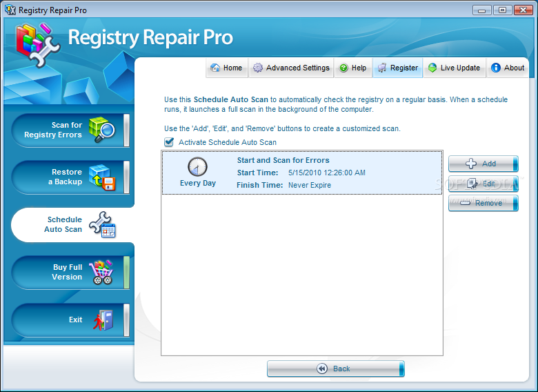The width and height of the screenshot is (538, 392).
Task: Click the plus icon on Add
Action: click(470, 164)
